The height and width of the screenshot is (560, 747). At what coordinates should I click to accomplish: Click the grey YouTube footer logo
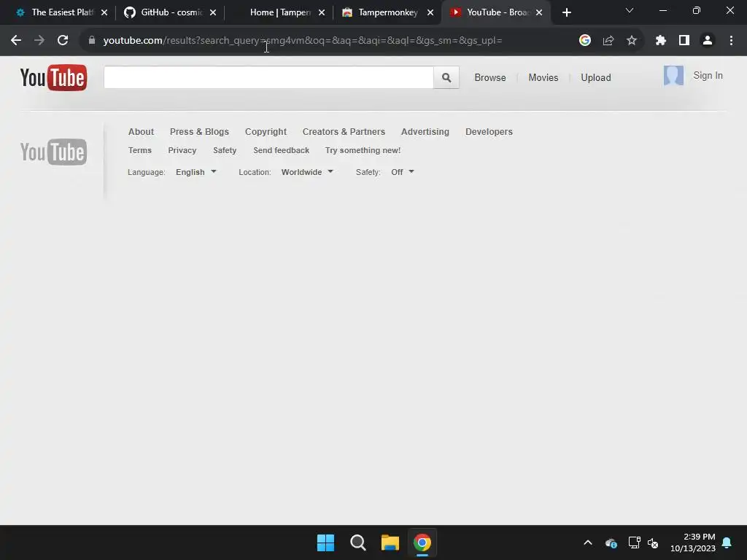(53, 152)
